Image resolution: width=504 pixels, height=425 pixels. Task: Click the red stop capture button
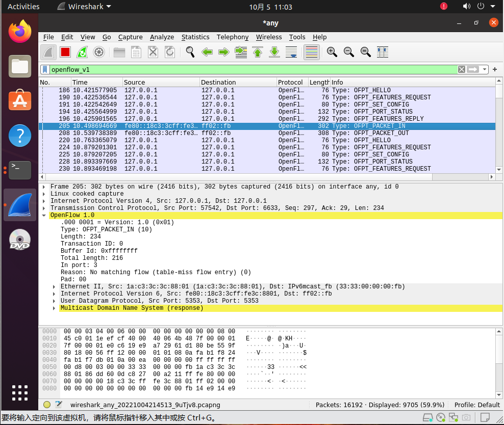tap(65, 52)
